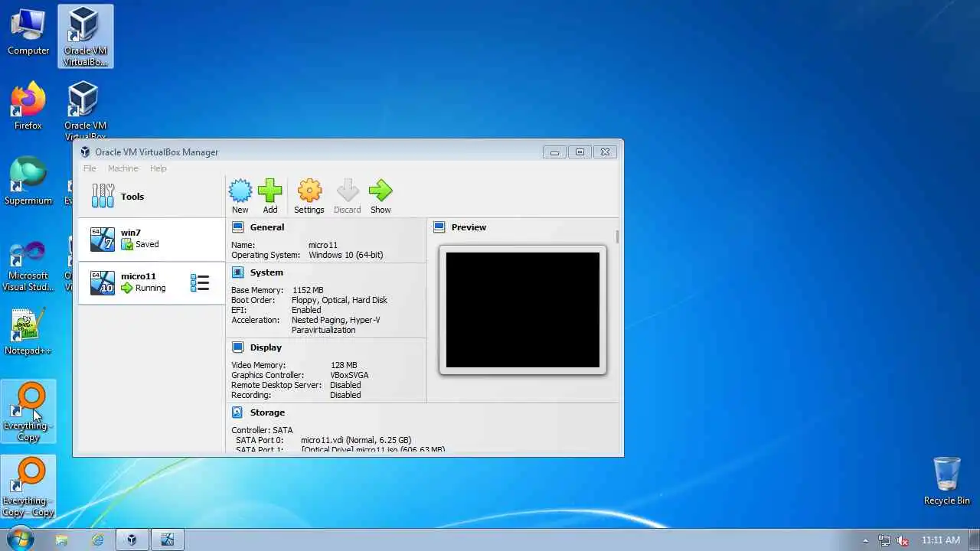Click the Preview section header
Screen dimensions: 980x551
tap(469, 227)
